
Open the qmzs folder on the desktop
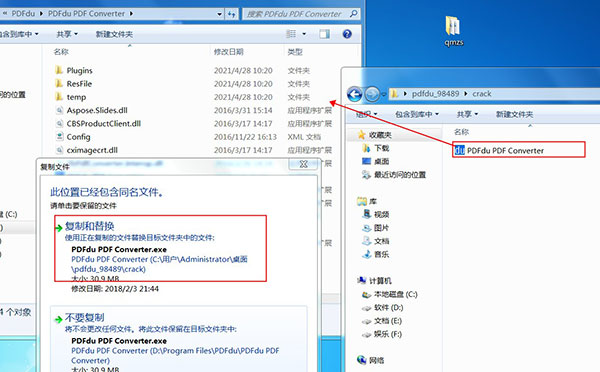click(453, 31)
